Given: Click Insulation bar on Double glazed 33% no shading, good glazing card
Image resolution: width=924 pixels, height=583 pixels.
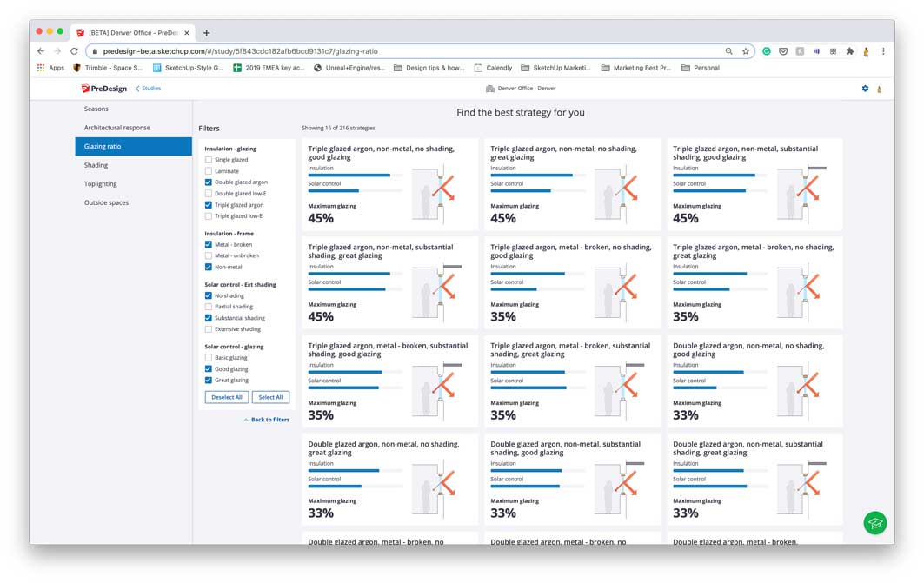Looking at the screenshot, I should coord(720,372).
